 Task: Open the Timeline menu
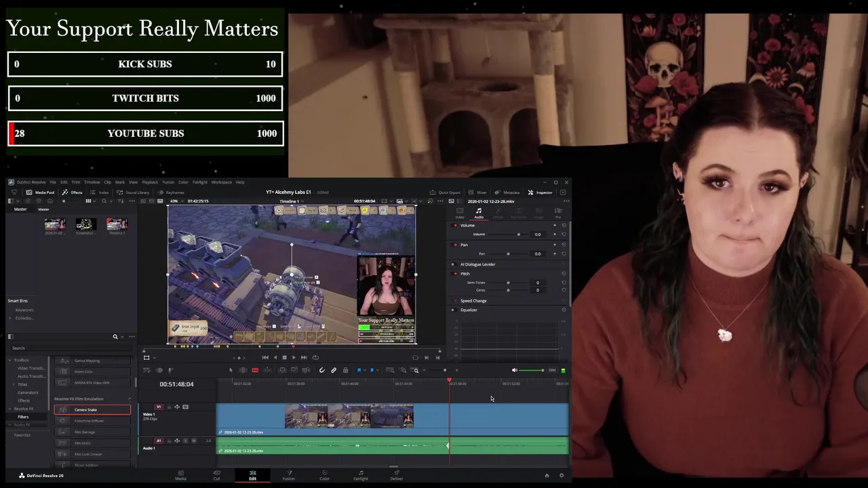pyautogui.click(x=92, y=182)
